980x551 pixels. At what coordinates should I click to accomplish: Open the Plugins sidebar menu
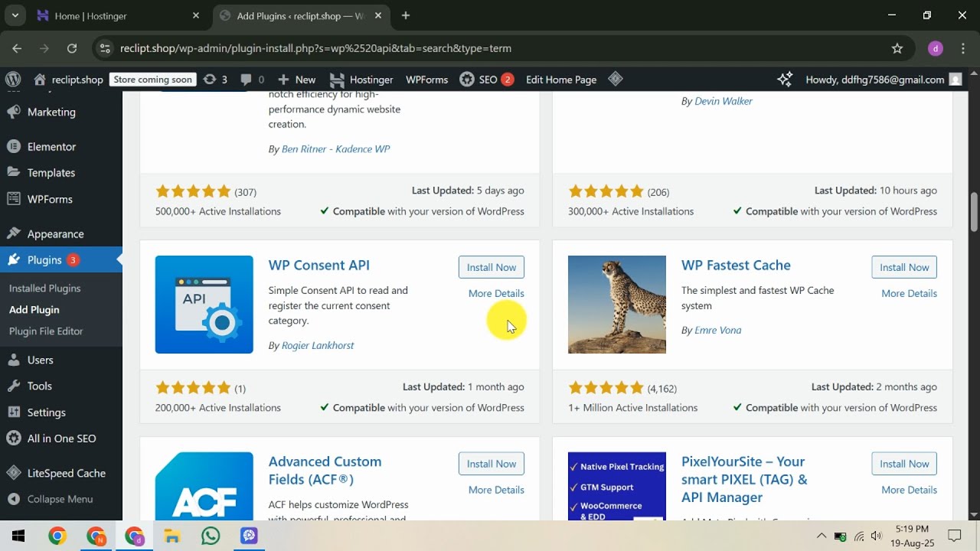61,260
